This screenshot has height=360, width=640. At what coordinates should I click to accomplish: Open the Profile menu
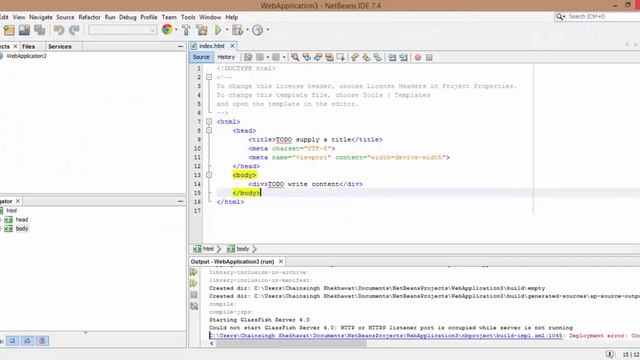coord(149,17)
